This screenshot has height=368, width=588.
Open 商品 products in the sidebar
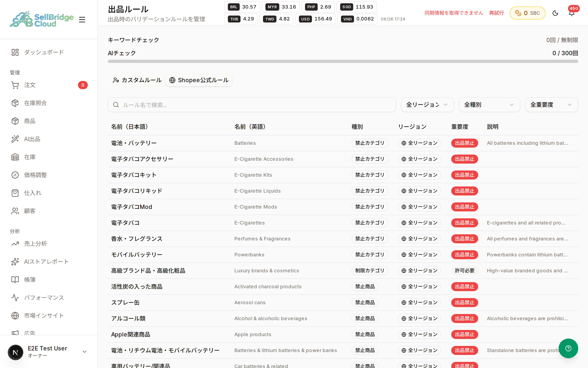coord(49,121)
